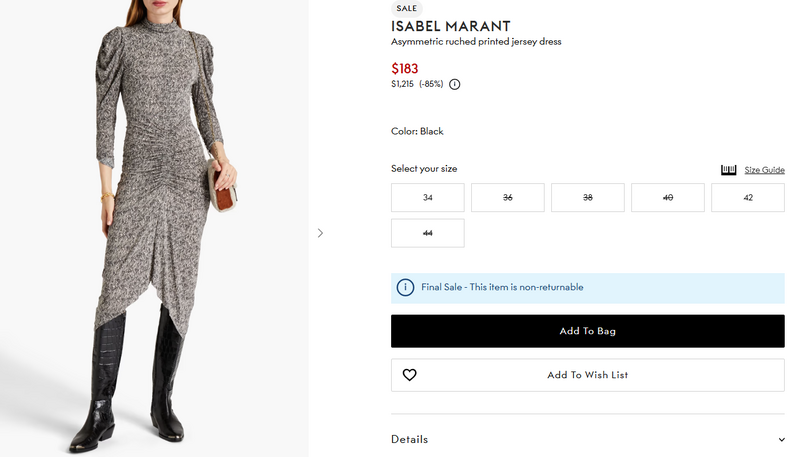Viewport: 800px width, 457px height.
Task: Pick the size 40 box
Action: (668, 198)
